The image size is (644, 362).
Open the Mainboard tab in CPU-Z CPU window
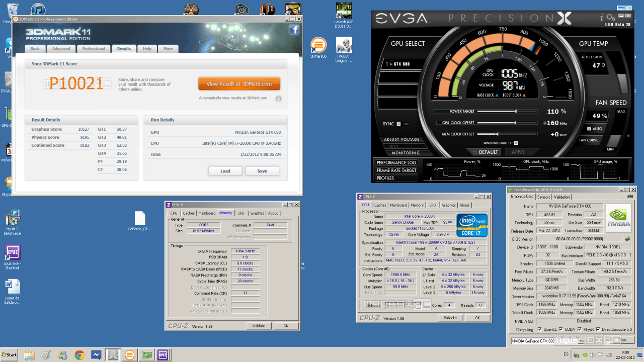(x=399, y=205)
